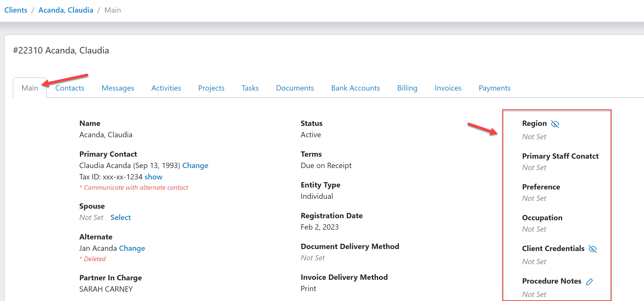Select a Spouse for the client

coord(120,217)
